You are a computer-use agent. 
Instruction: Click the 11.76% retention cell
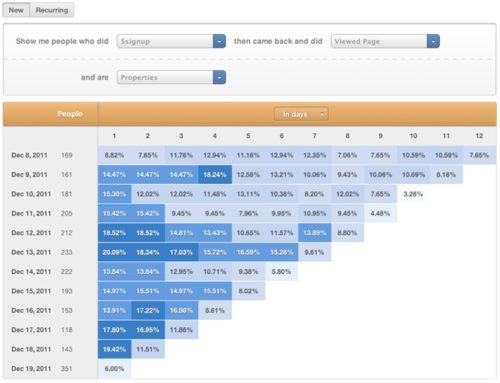pyautogui.click(x=181, y=155)
